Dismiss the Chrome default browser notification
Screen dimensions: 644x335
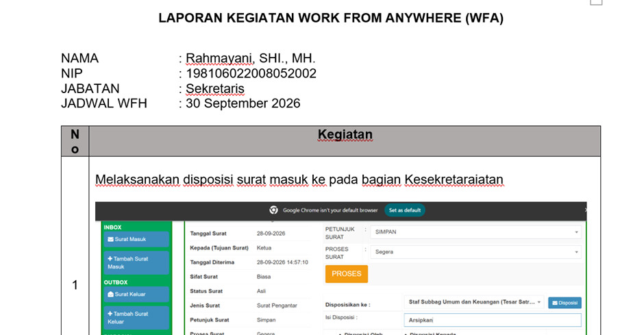585,210
